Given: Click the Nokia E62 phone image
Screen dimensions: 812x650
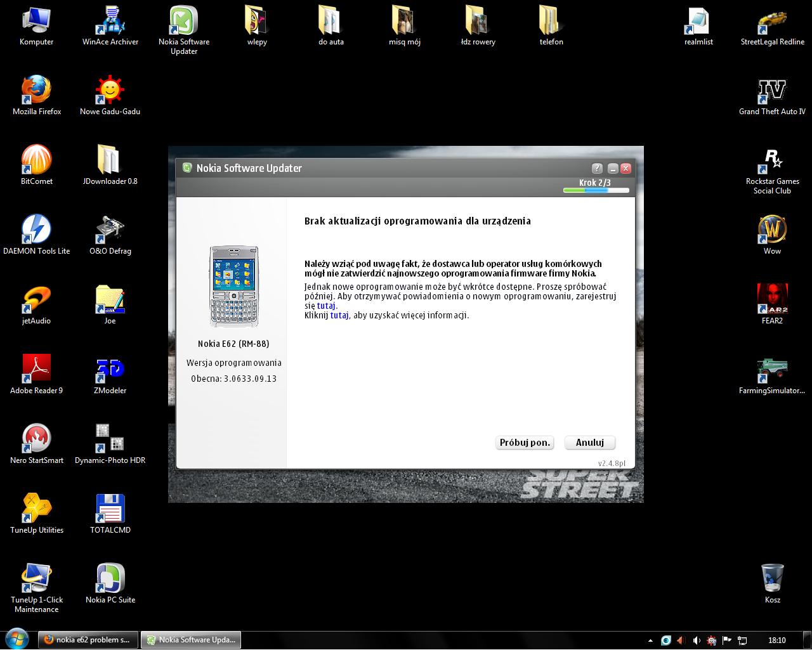Looking at the screenshot, I should click(x=234, y=286).
